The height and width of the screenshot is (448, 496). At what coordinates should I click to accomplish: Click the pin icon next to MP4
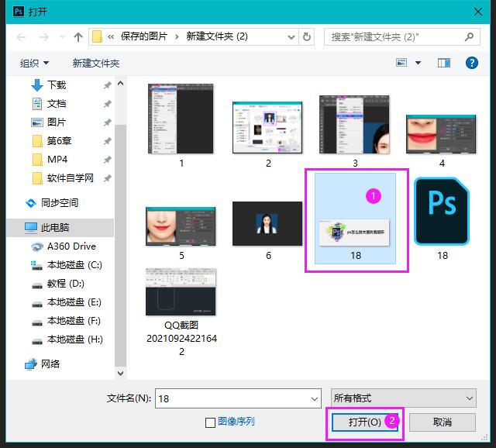click(107, 160)
